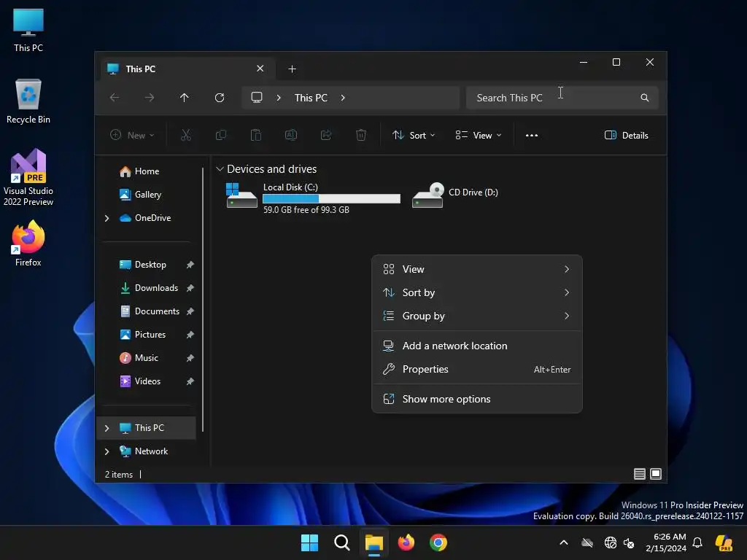Click the Share icon in toolbar
This screenshot has height=560, width=747.
pos(326,135)
